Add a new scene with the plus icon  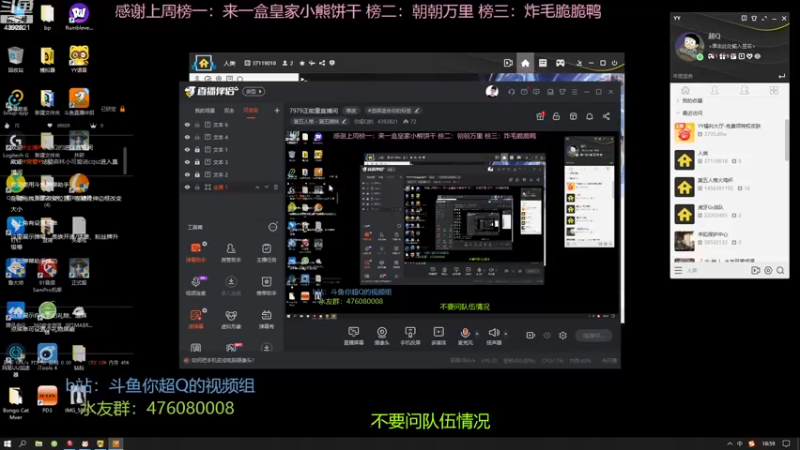[277, 110]
